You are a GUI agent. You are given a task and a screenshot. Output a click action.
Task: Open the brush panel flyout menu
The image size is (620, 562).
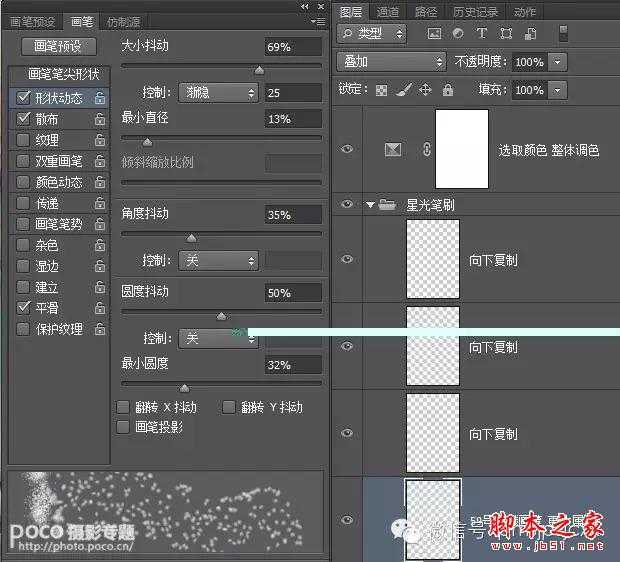tap(318, 21)
